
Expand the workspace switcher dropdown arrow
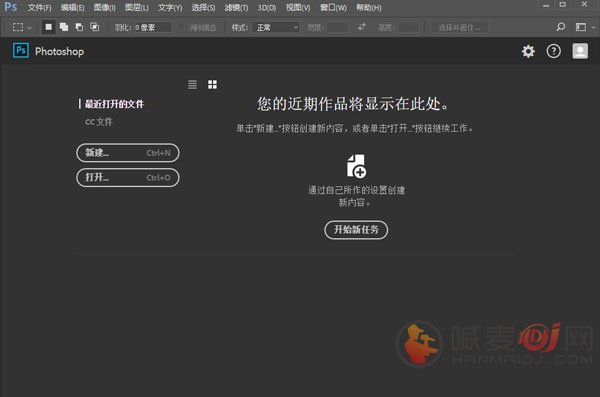593,27
